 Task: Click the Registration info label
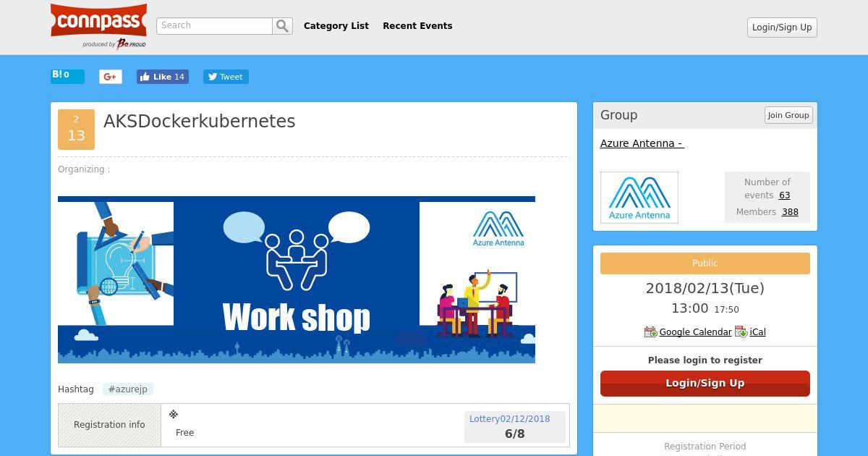(109, 425)
